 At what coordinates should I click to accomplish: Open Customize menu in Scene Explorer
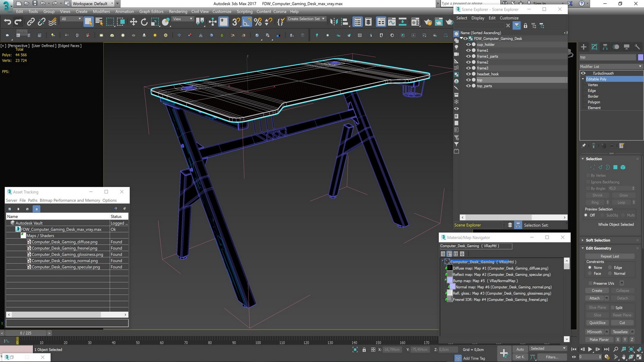(509, 18)
